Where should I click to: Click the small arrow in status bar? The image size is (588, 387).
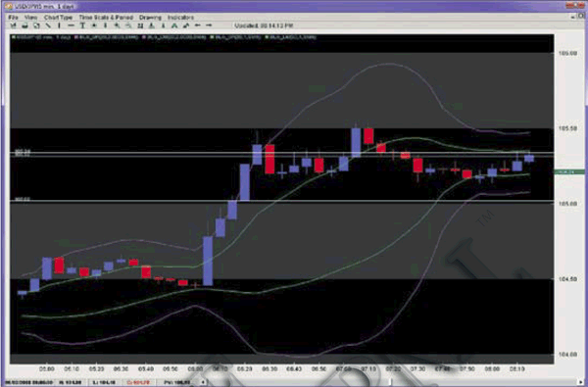[203, 382]
